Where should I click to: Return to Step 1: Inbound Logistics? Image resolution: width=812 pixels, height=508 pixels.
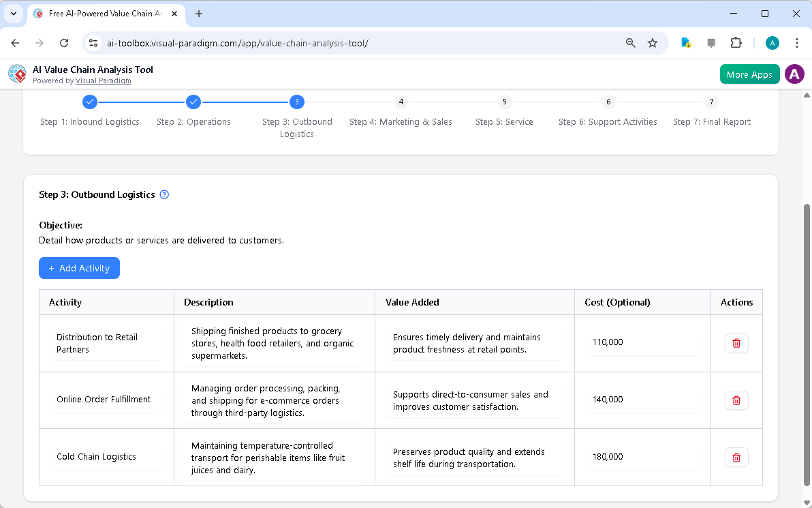90,101
